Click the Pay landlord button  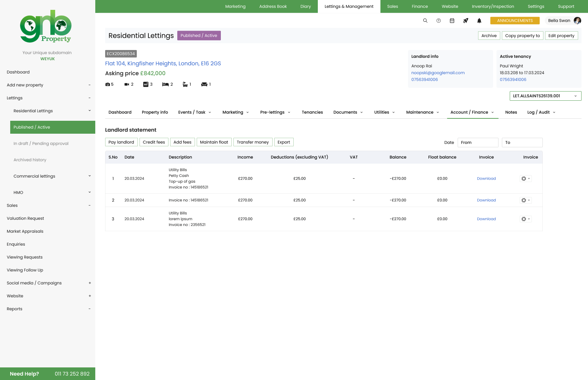coord(121,142)
